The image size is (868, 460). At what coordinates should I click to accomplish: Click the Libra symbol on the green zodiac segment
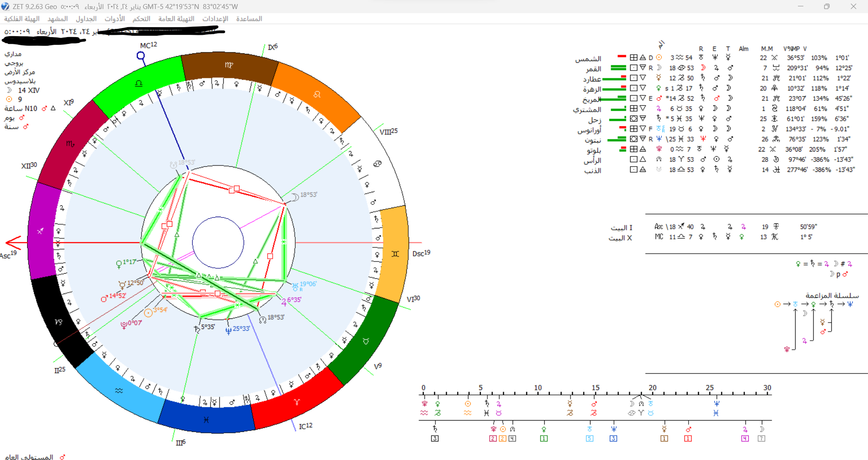click(139, 83)
